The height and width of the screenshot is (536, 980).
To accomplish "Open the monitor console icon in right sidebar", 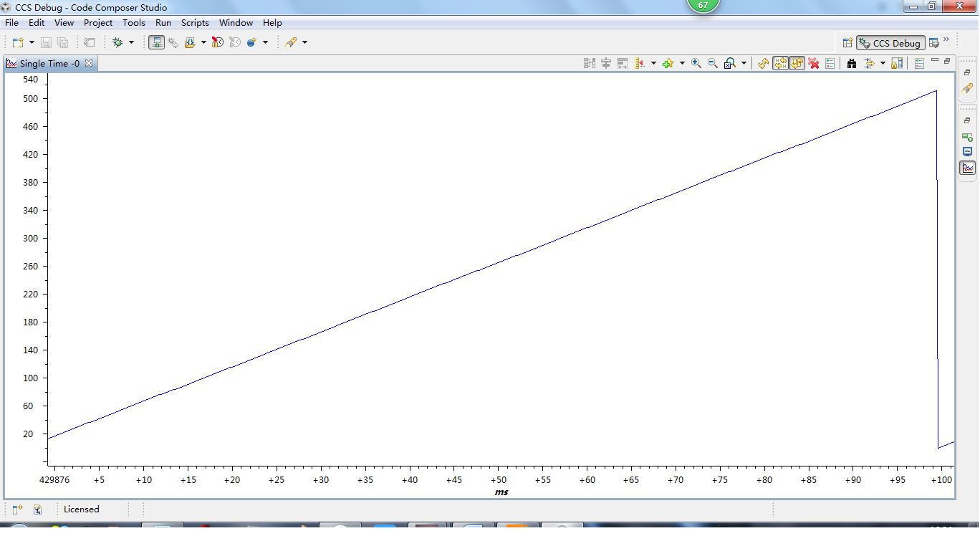I will coord(968,152).
